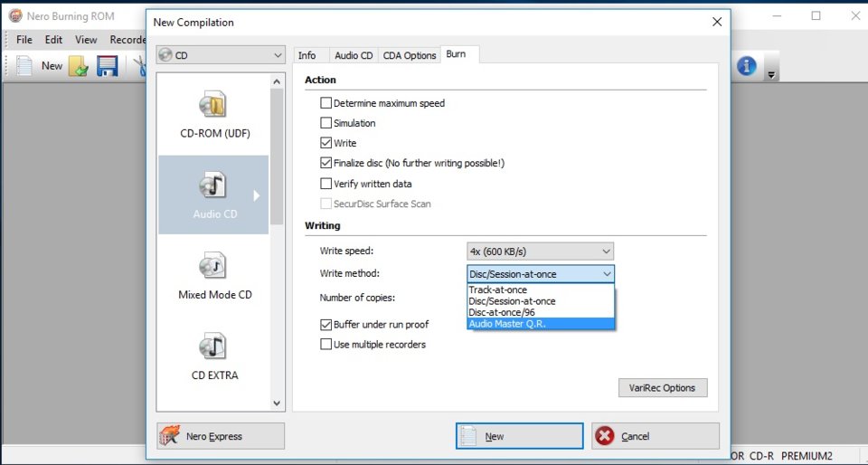Open the Recorder menu
This screenshot has width=868, height=465.
[127, 40]
